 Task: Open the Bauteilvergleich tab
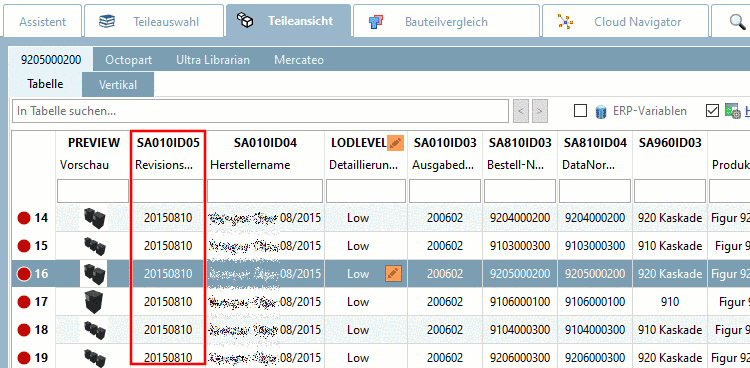point(446,22)
